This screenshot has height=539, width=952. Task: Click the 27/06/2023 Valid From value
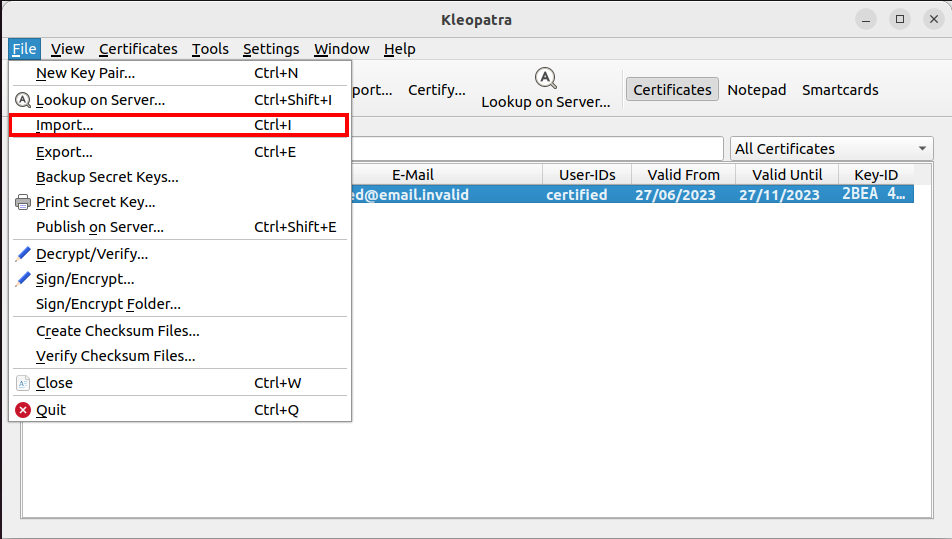(x=675, y=195)
